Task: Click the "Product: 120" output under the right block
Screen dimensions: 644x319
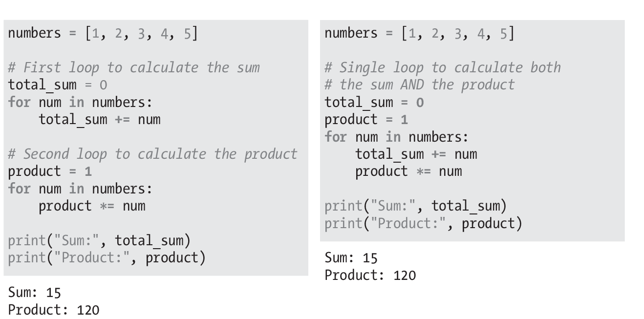Action: (x=370, y=275)
